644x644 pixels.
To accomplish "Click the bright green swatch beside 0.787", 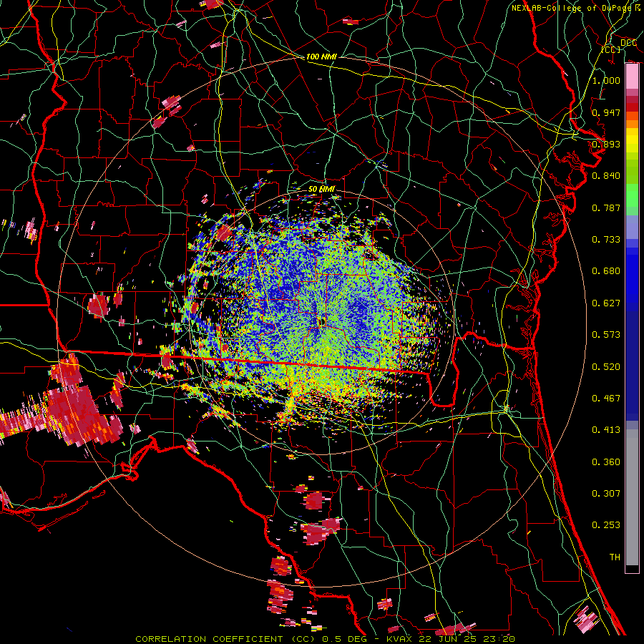I will click(x=632, y=199).
